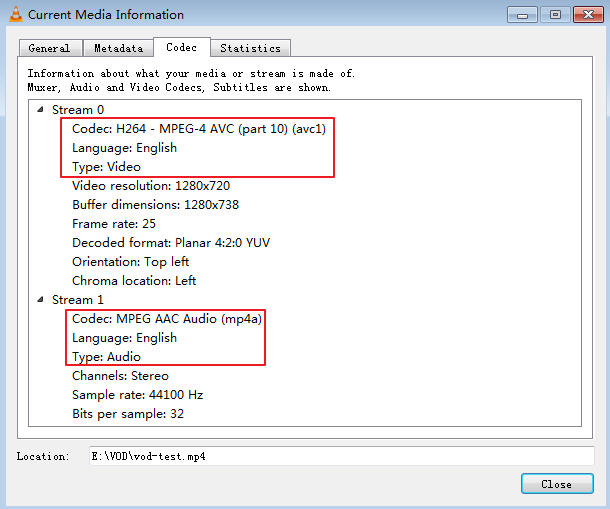Click the Close button at bottom
The image size is (610, 509).
tap(557, 484)
